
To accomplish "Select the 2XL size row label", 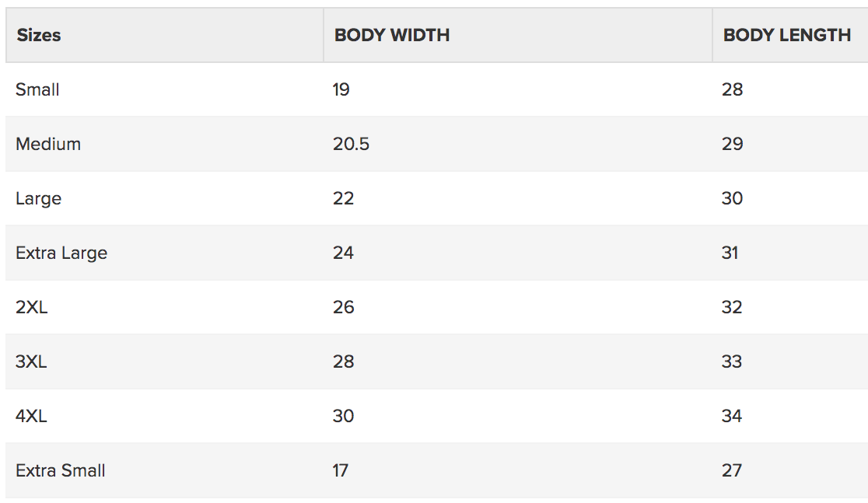I will tap(32, 307).
